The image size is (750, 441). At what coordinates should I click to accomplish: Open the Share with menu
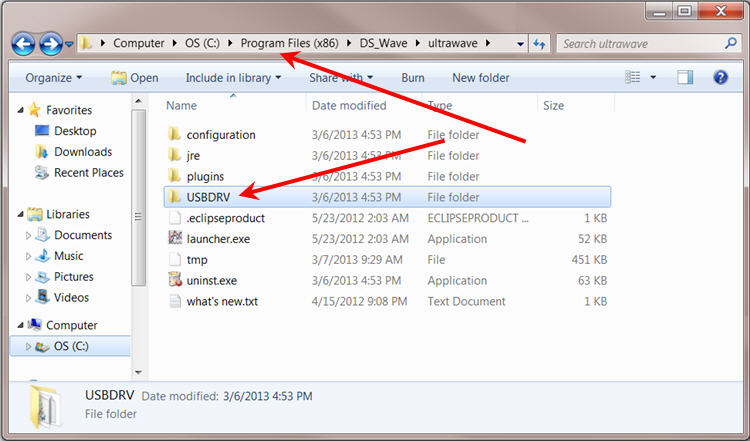tap(341, 77)
